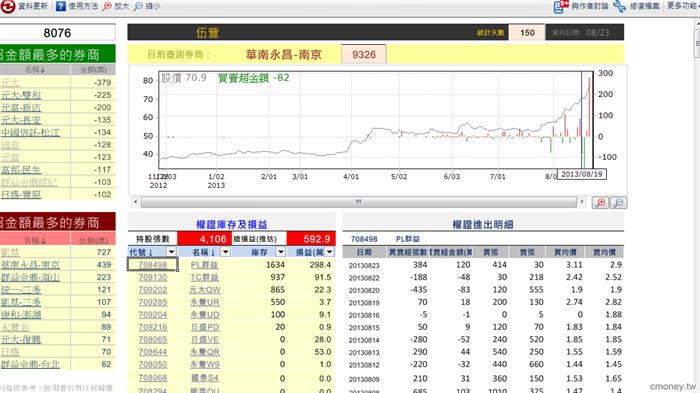The width and height of the screenshot is (700, 393).
Task: Select broker 元大-長安 in sell list
Action: pos(21,120)
